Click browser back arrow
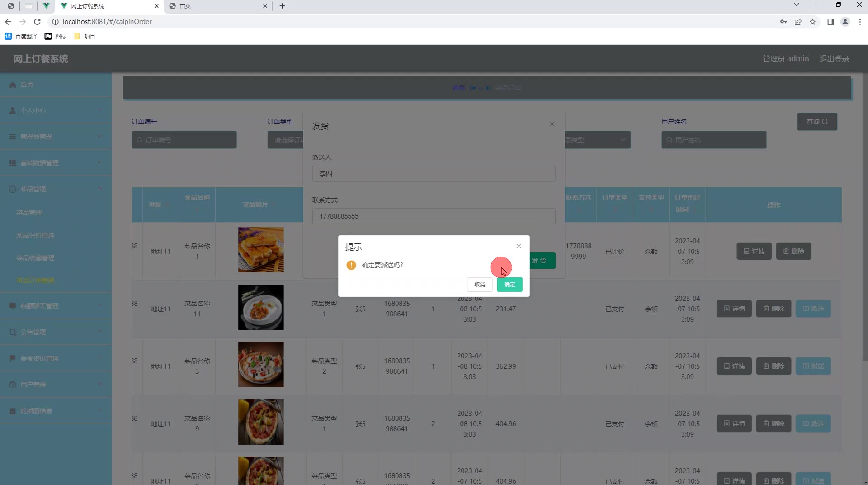The width and height of the screenshot is (868, 485). tap(8, 22)
